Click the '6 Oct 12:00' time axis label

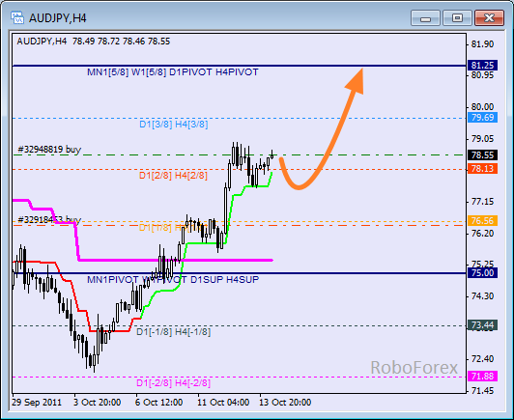(159, 403)
